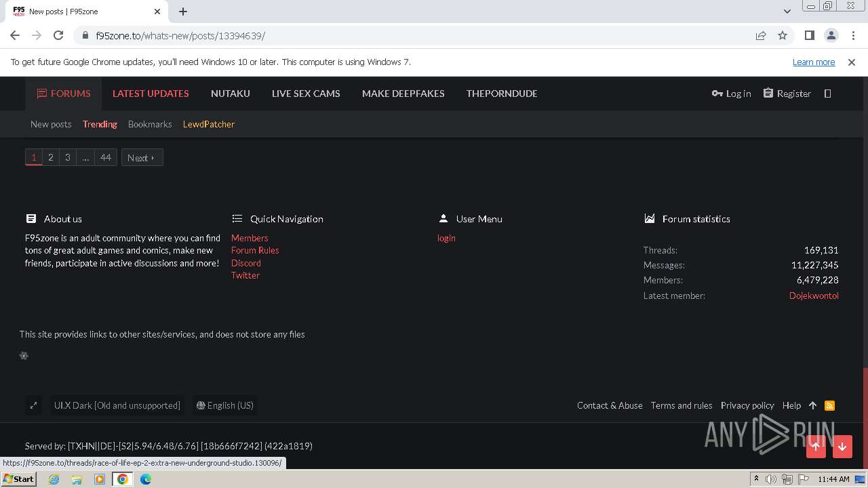Click the login link under User Menu
Image resolution: width=868 pixels, height=488 pixels.
pos(446,238)
